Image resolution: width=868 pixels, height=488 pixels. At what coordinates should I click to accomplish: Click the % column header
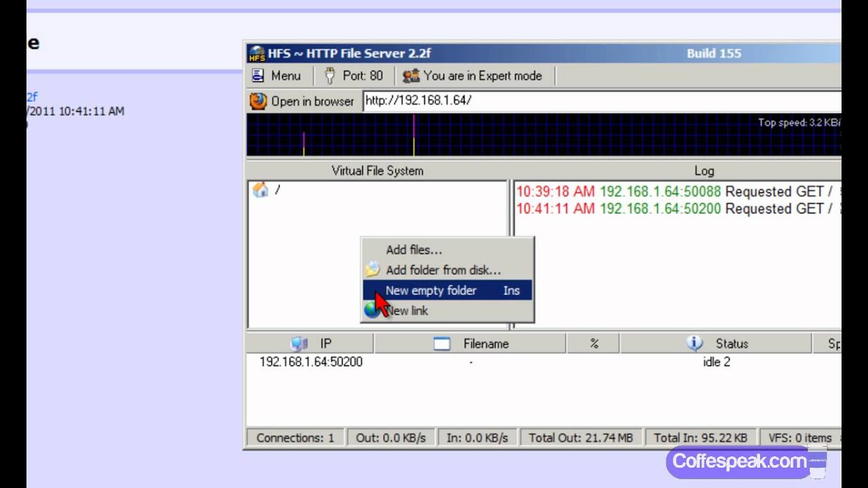point(593,344)
